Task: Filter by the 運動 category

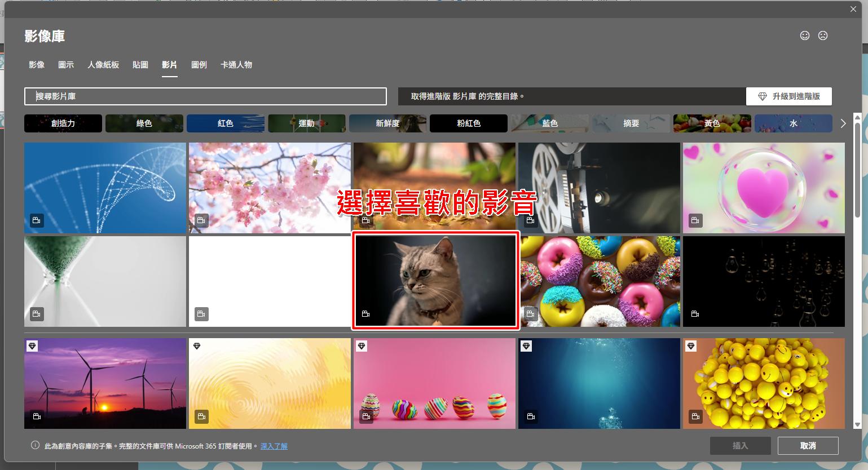Action: (307, 123)
